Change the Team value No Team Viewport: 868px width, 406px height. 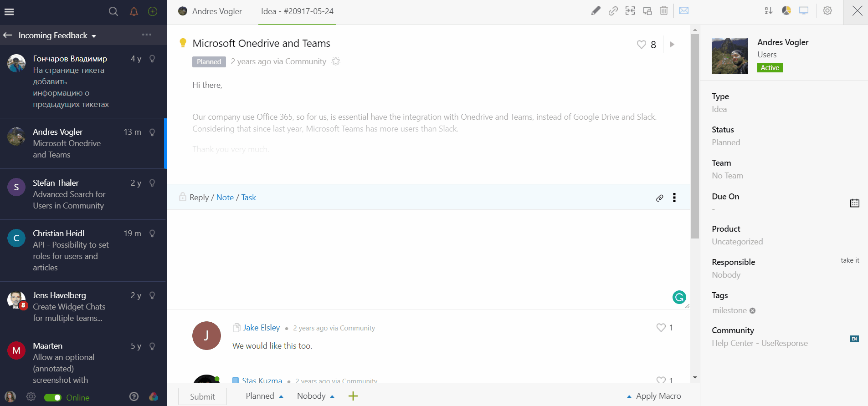[x=727, y=176]
